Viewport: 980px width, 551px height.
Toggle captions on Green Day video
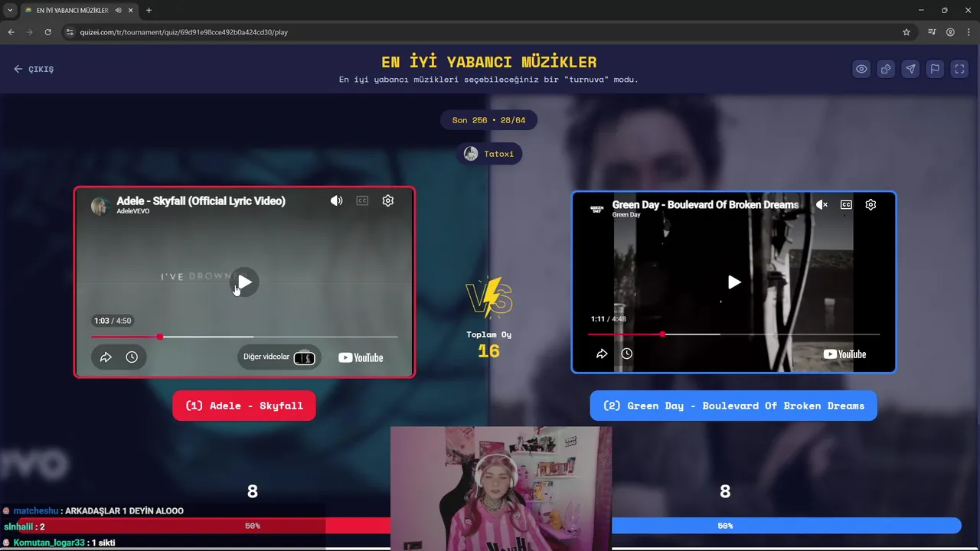tap(846, 204)
